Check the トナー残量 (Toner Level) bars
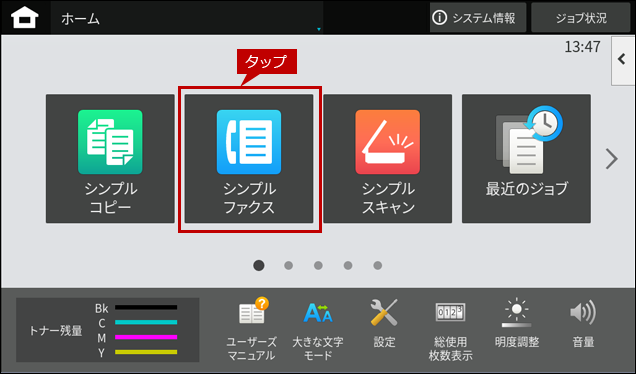This screenshot has height=374, width=636. tap(107, 330)
